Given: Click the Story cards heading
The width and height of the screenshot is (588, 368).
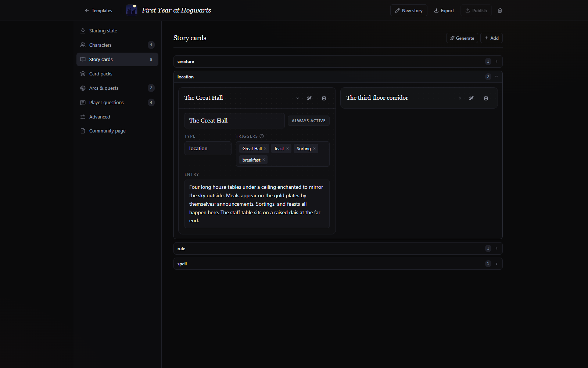Looking at the screenshot, I should tap(190, 38).
